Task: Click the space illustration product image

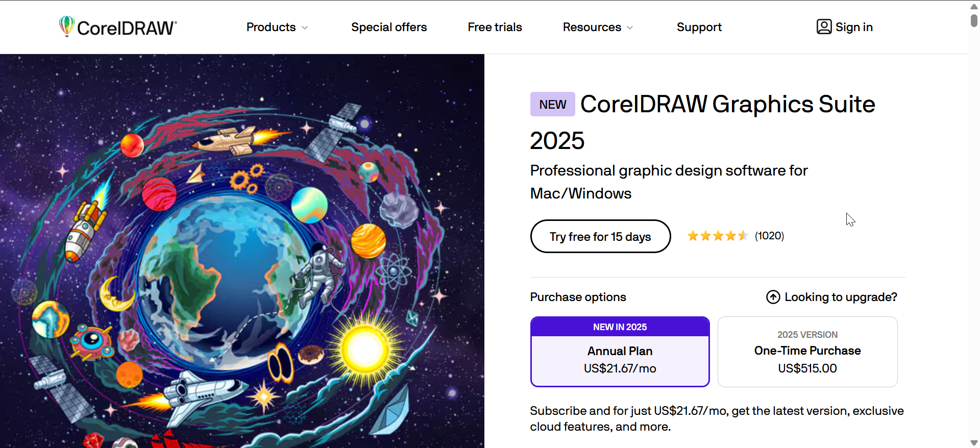Action: coord(242,251)
